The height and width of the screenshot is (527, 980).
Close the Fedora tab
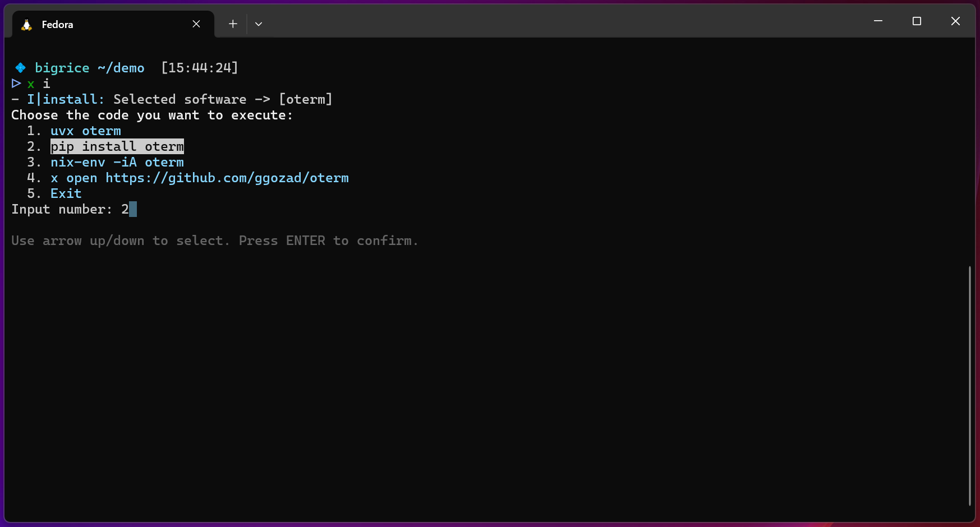(x=196, y=24)
